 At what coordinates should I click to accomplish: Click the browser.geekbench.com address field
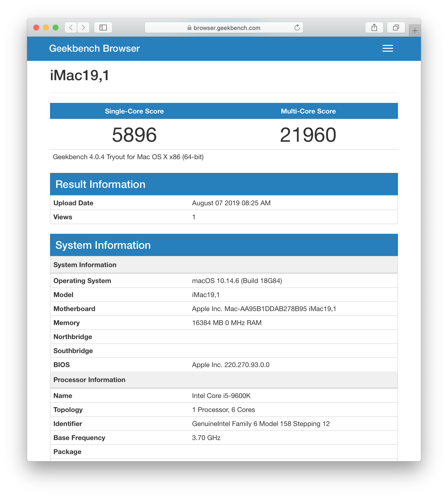click(224, 28)
